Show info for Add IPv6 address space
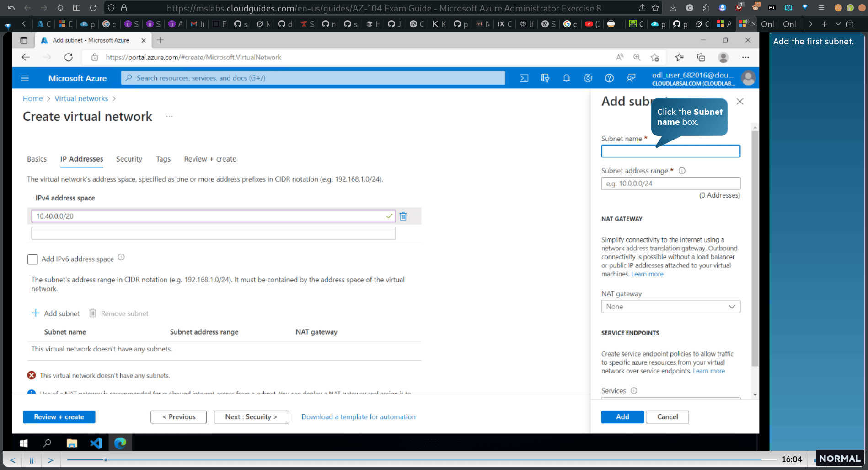868x470 pixels. (x=121, y=257)
